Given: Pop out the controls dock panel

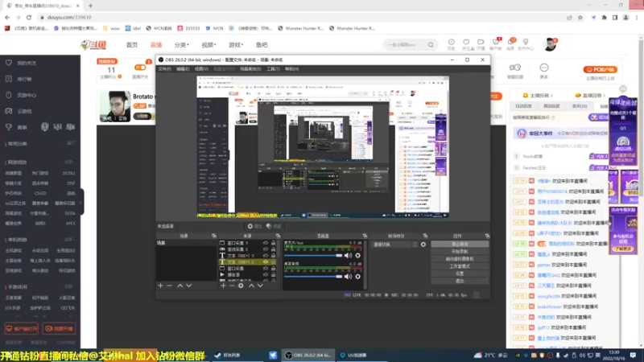Looking at the screenshot, I should pyautogui.click(x=487, y=236).
